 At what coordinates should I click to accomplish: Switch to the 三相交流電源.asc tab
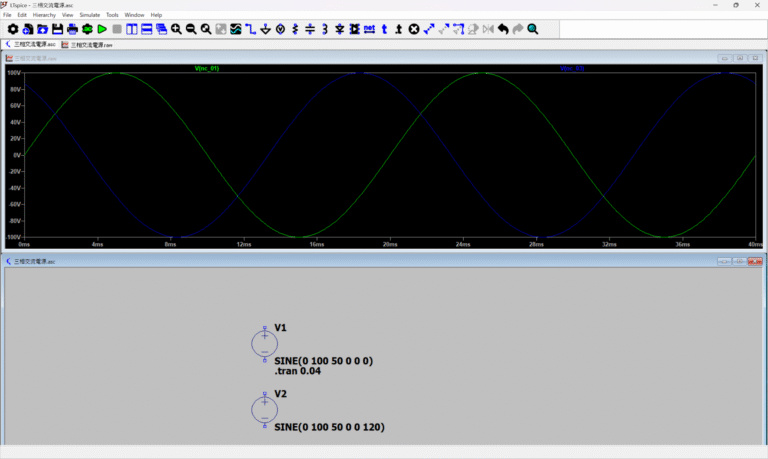34,45
